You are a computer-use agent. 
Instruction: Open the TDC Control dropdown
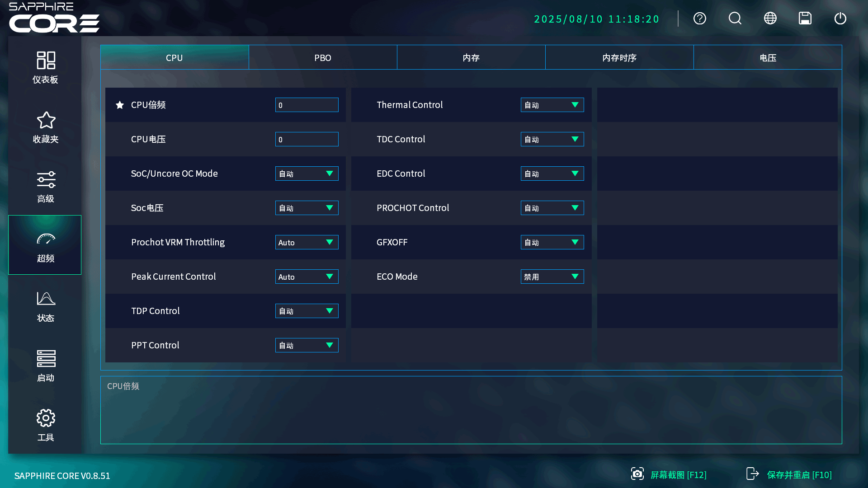[552, 139]
